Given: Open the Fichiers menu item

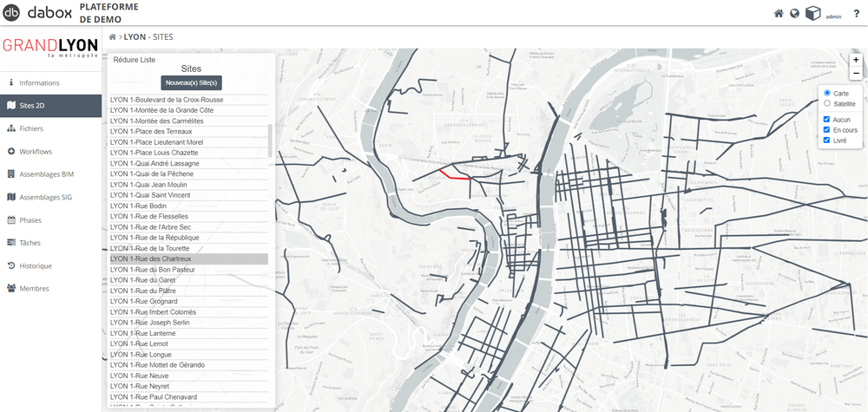Looking at the screenshot, I should 50,128.
